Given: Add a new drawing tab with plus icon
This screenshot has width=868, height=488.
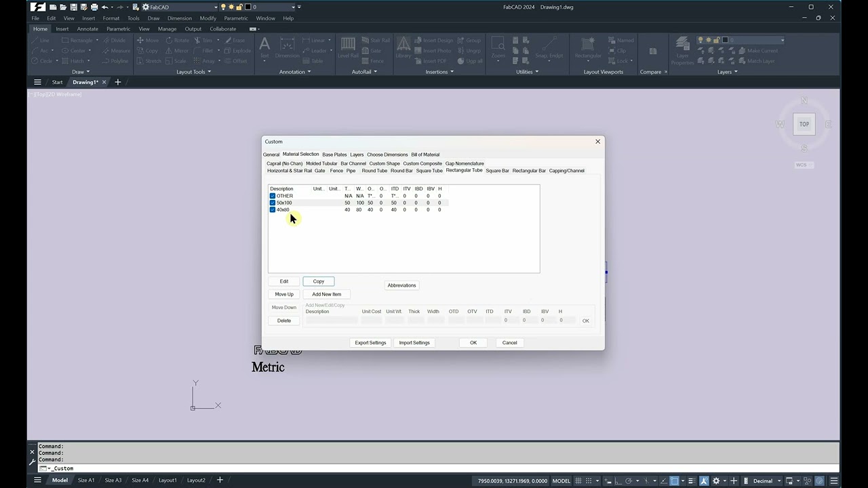Looking at the screenshot, I should (x=117, y=82).
